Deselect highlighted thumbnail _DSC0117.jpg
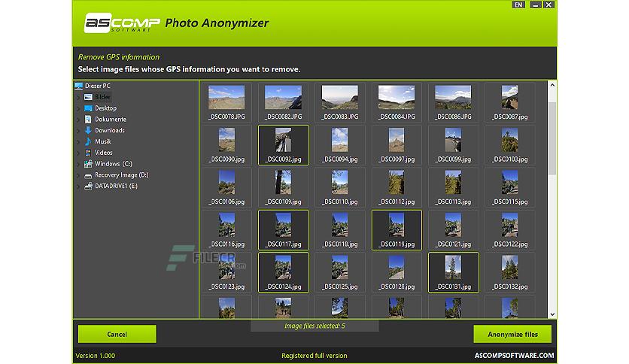Screen dimensions: 629x364 (283, 230)
